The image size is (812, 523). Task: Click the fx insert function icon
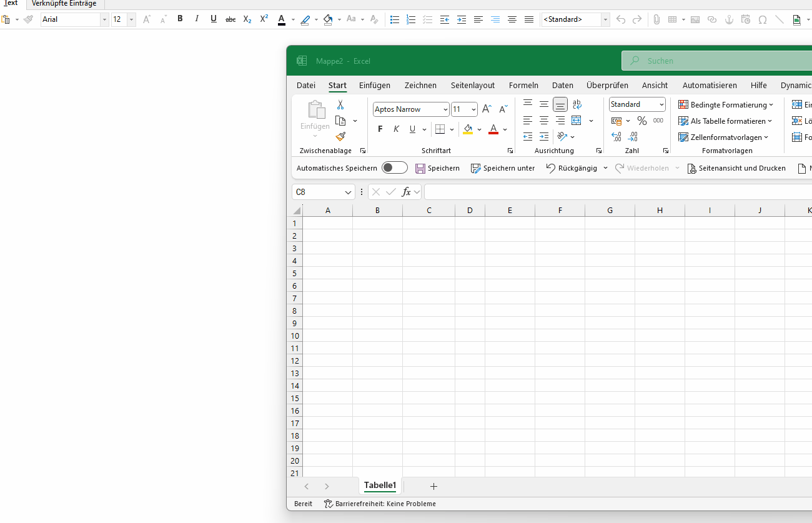tap(406, 192)
